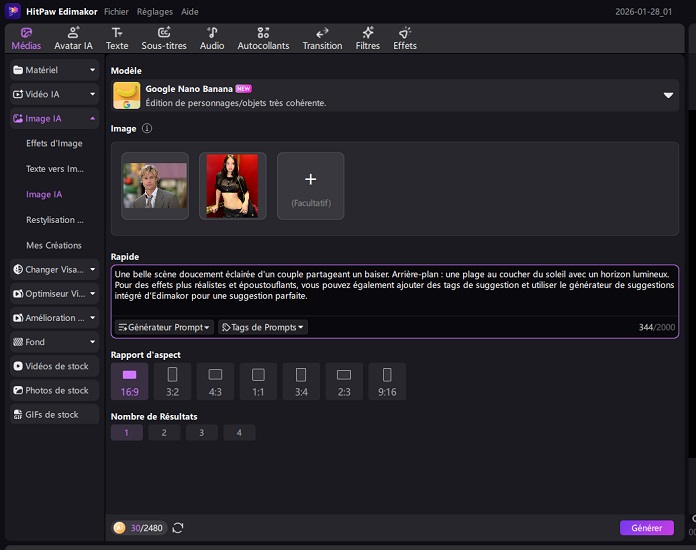Click the refresh credits icon
The image size is (696, 550).
(178, 528)
